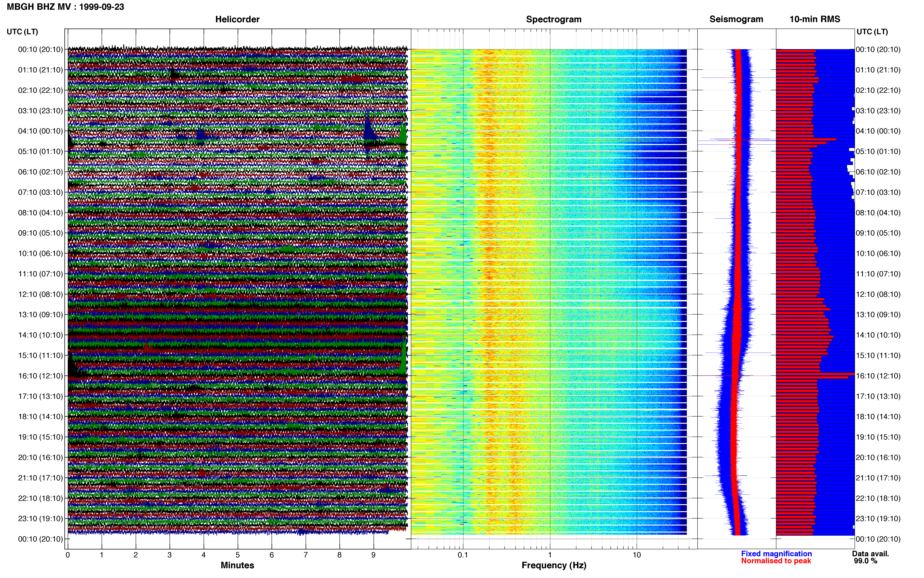This screenshot has width=924, height=578.
Task: Click the right '10:10 (06:10)' time label
Action: point(878,253)
